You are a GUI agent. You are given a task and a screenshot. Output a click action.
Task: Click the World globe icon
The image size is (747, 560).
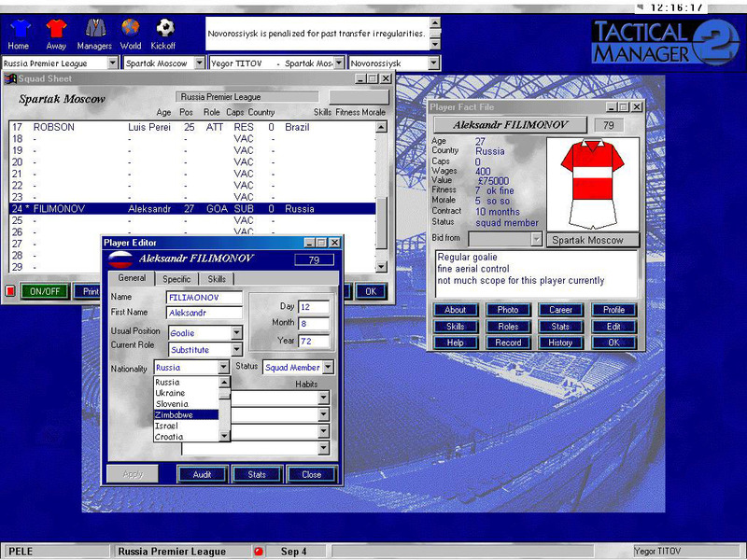131,28
